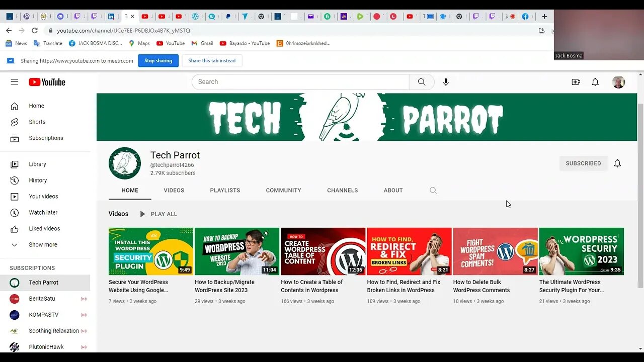644x362 pixels.
Task: Open the notifications bell in header
Action: pos(595,82)
